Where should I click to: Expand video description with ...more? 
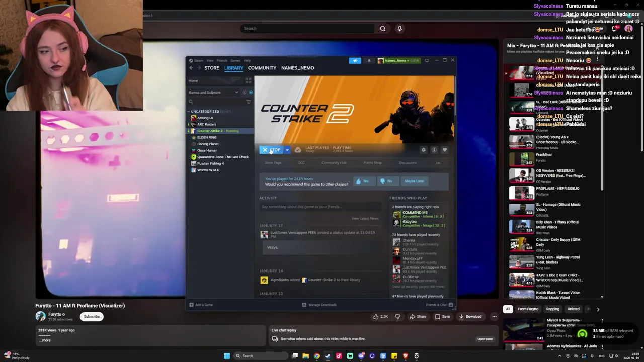click(x=45, y=340)
